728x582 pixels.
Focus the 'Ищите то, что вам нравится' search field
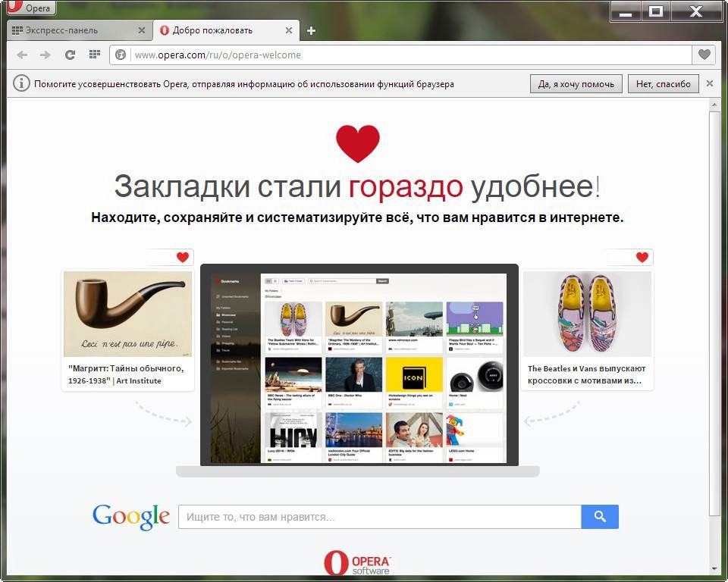pyautogui.click(x=380, y=517)
